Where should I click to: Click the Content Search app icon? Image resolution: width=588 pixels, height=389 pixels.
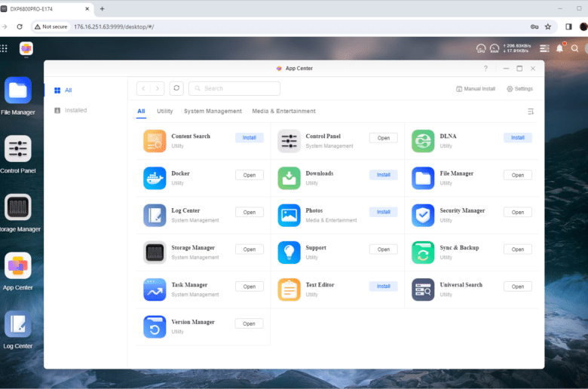(x=155, y=141)
